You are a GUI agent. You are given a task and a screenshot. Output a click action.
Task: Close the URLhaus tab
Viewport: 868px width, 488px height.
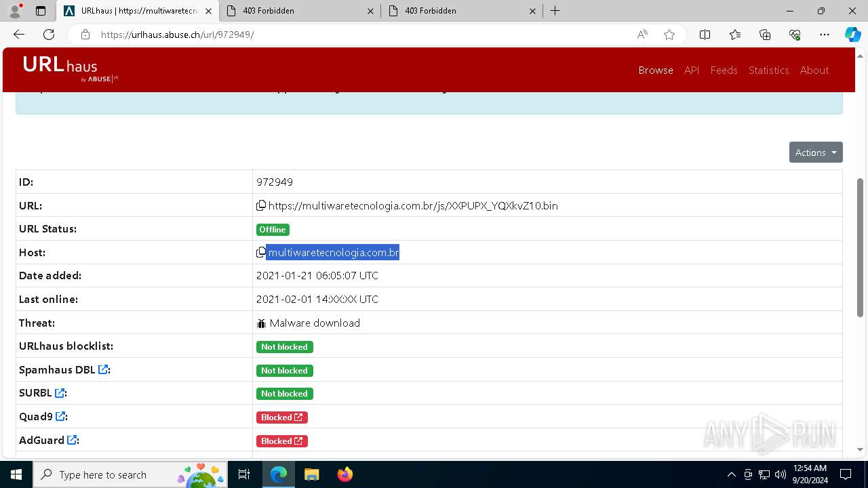coord(208,11)
